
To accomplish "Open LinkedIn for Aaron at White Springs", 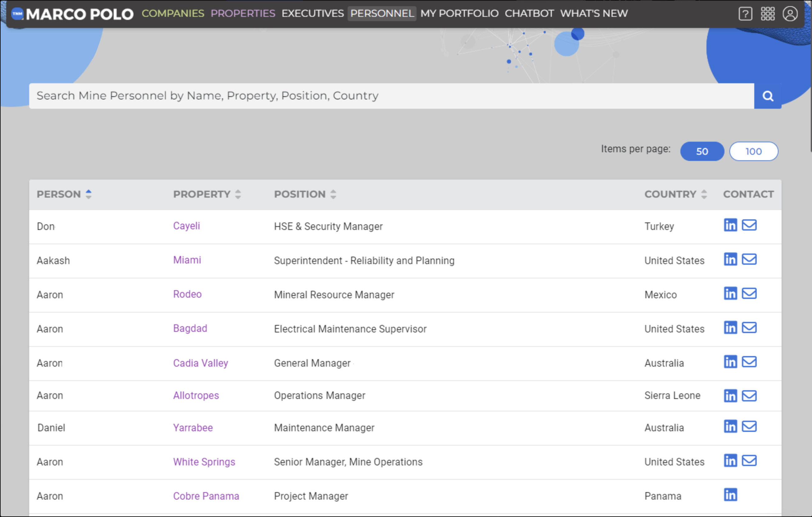I will click(x=730, y=461).
